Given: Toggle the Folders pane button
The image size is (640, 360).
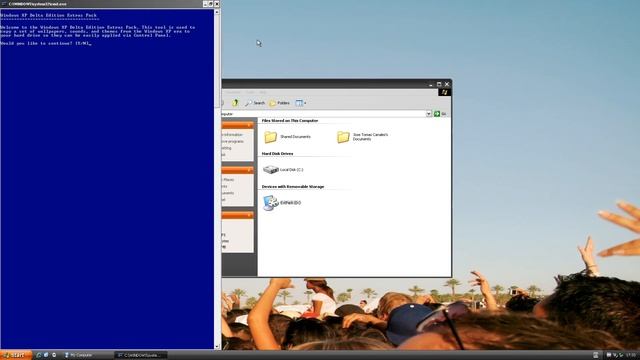Looking at the screenshot, I should 280,103.
